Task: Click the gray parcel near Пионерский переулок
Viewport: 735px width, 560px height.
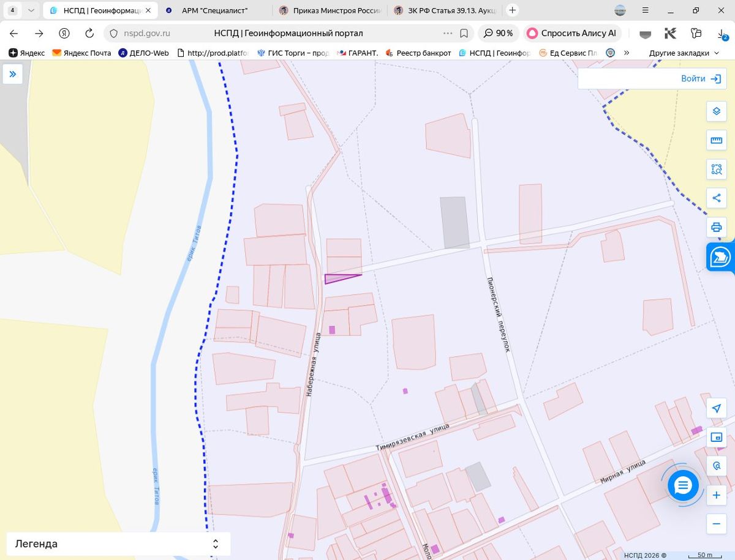Action: pyautogui.click(x=454, y=222)
